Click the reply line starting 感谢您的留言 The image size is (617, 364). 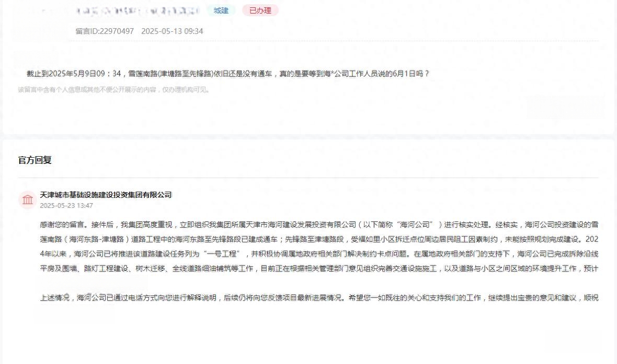(x=319, y=225)
